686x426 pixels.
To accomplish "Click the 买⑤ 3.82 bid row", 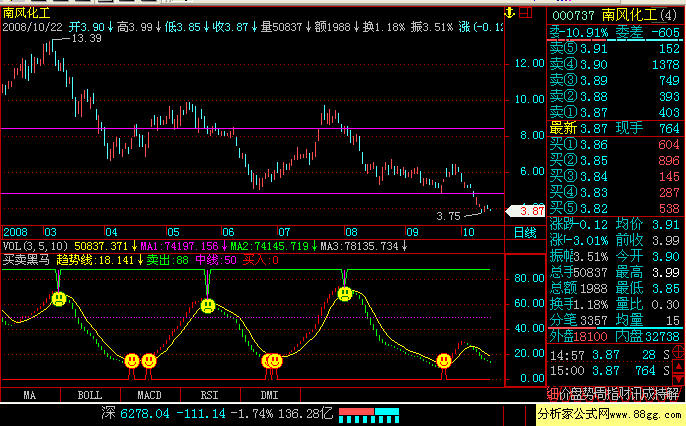I will (615, 209).
